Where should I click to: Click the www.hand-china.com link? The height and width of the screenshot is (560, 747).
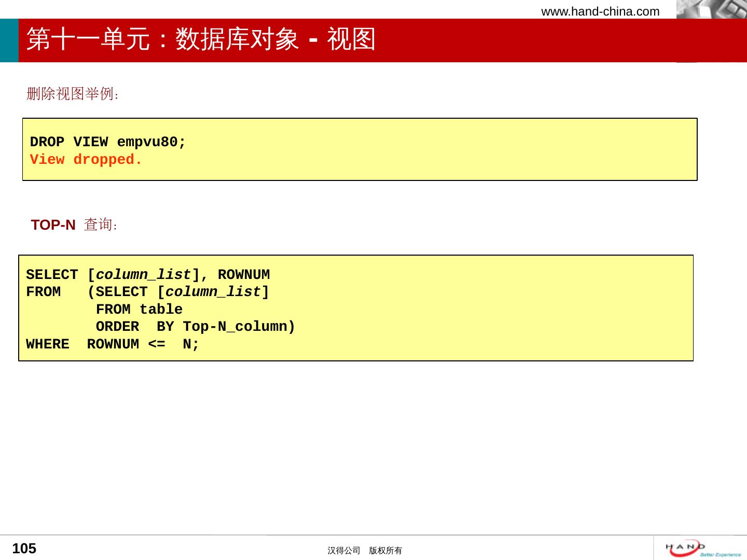(x=600, y=11)
